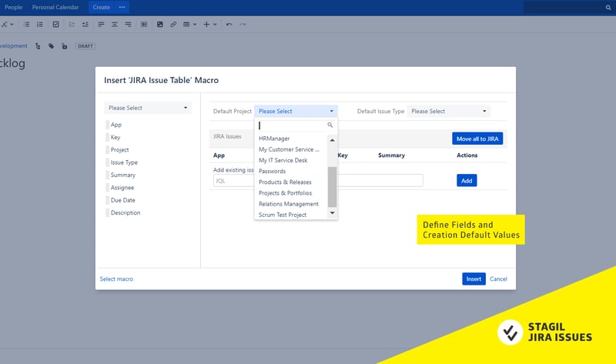Viewport: 616px width, 364px height.
Task: Click the page restrictions lock icon
Action: coord(65,46)
